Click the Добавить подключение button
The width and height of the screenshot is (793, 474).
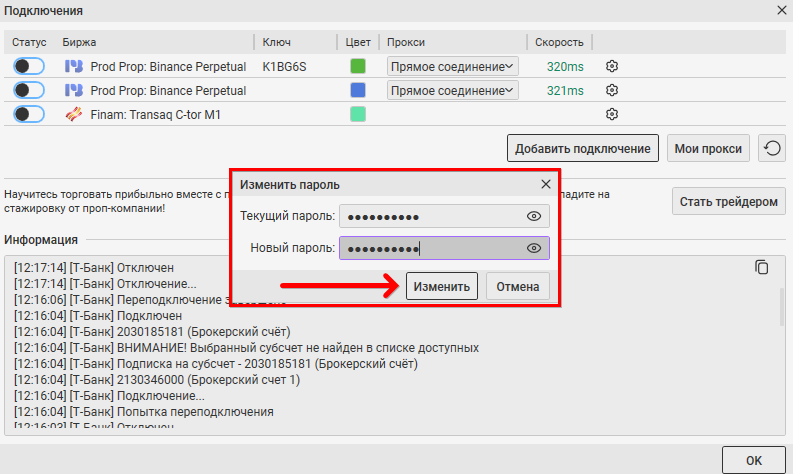click(x=583, y=148)
